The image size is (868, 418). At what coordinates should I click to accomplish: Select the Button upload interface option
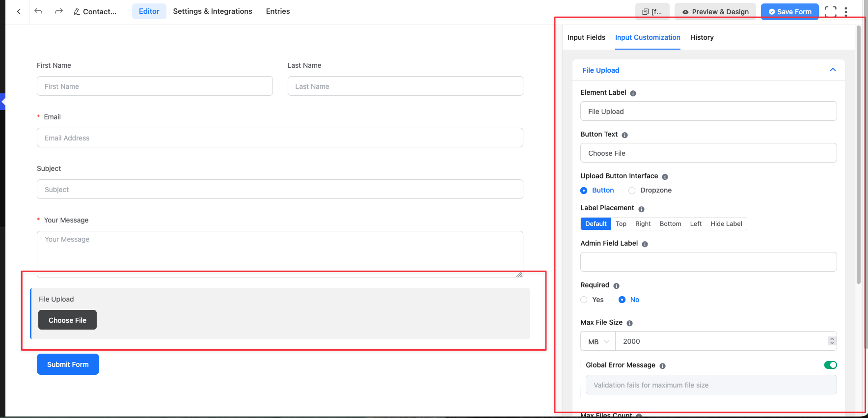[x=597, y=190]
